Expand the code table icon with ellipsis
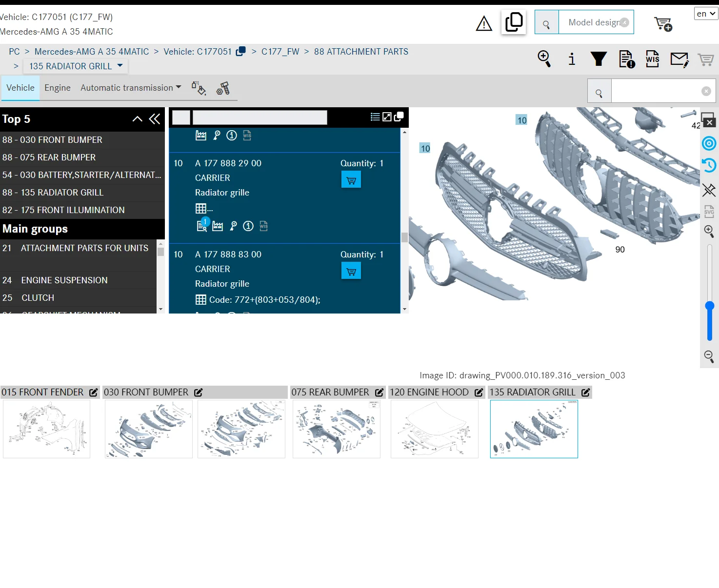Image resolution: width=719 pixels, height=588 pixels. [x=204, y=209]
